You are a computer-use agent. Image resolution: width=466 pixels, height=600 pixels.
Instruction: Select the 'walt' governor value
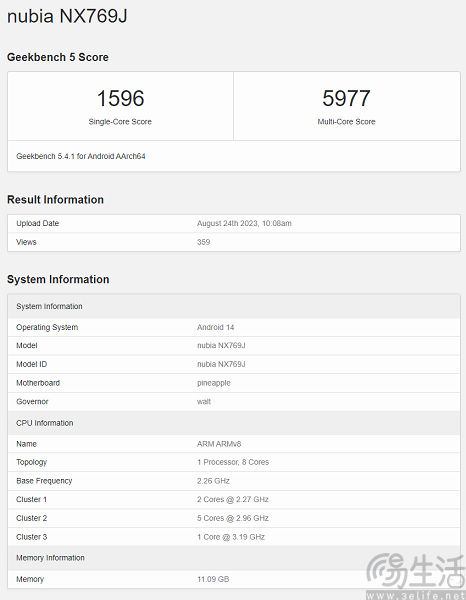pos(204,402)
